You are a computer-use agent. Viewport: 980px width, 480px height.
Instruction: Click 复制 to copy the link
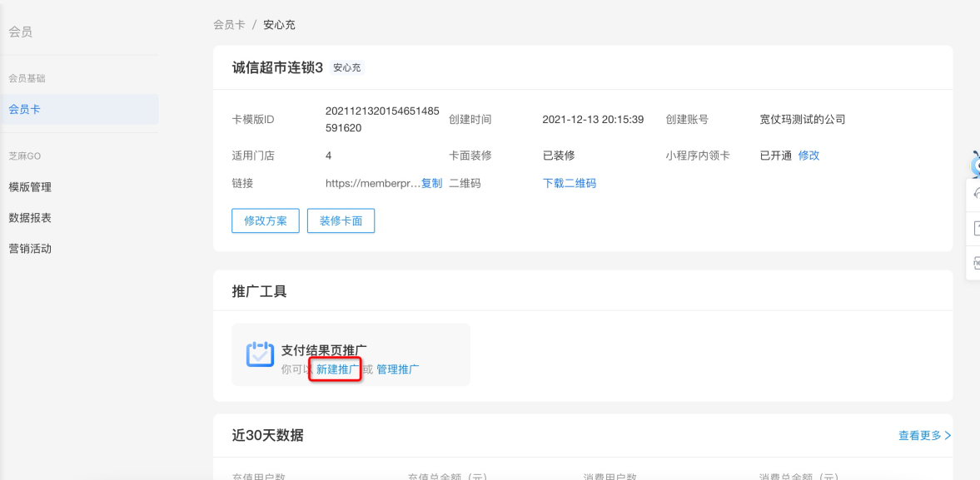(431, 183)
